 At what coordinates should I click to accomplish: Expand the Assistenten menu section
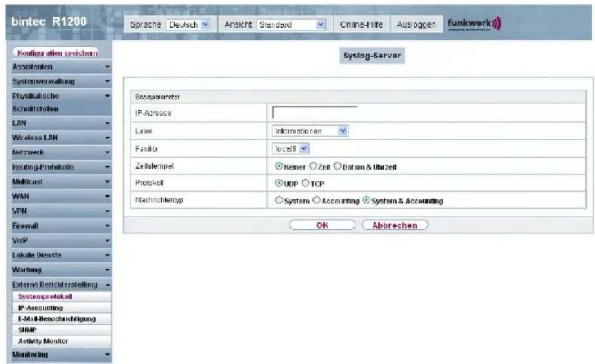tap(59, 67)
